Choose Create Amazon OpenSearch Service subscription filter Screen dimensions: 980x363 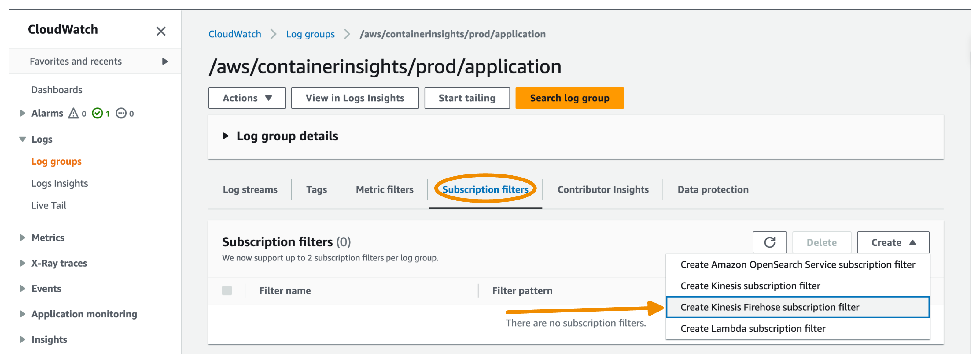(798, 264)
